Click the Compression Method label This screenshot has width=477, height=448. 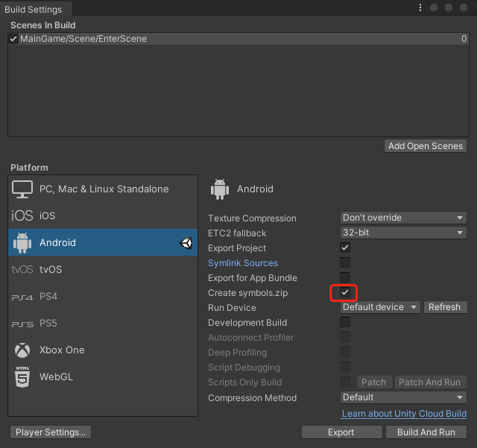pos(252,398)
